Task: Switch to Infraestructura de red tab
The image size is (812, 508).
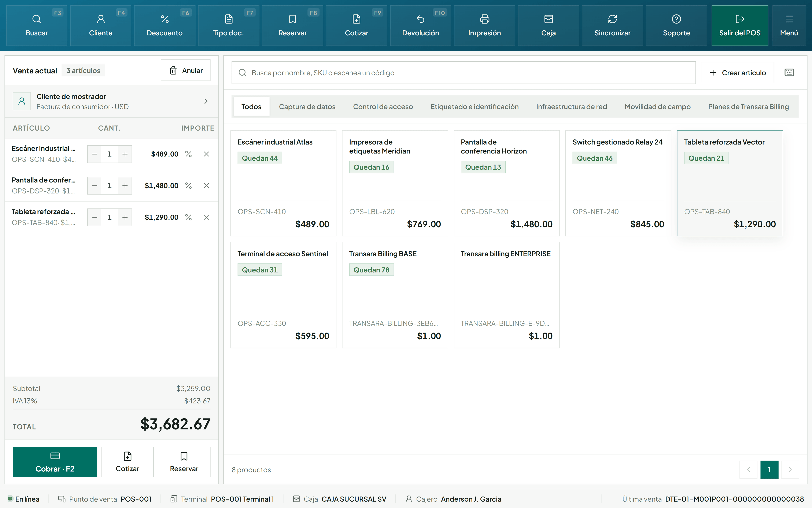Action: [x=571, y=106]
